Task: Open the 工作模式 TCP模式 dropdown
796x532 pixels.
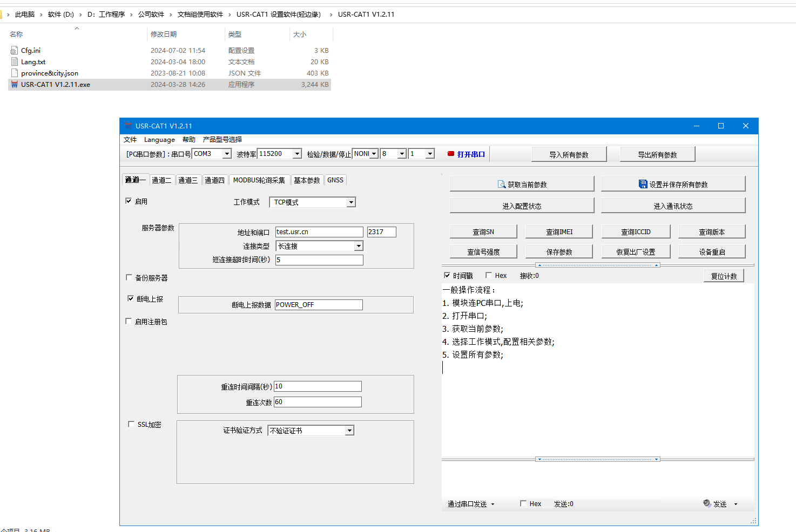Action: [351, 202]
